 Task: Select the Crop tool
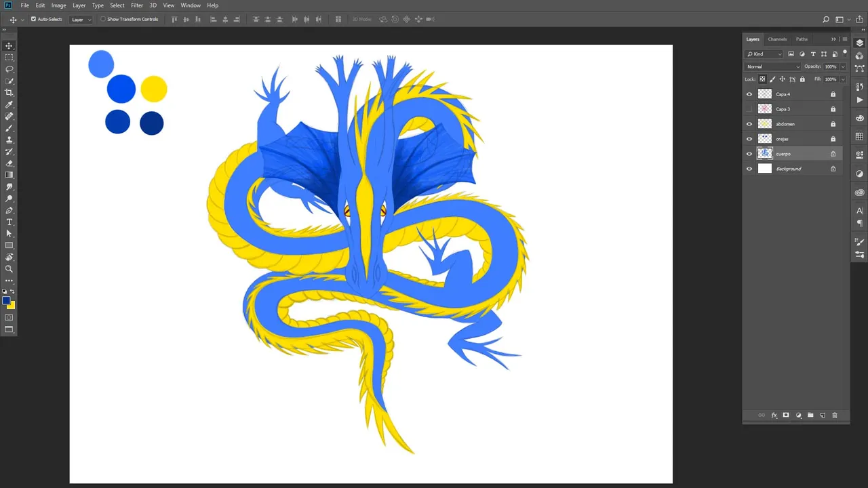9,93
